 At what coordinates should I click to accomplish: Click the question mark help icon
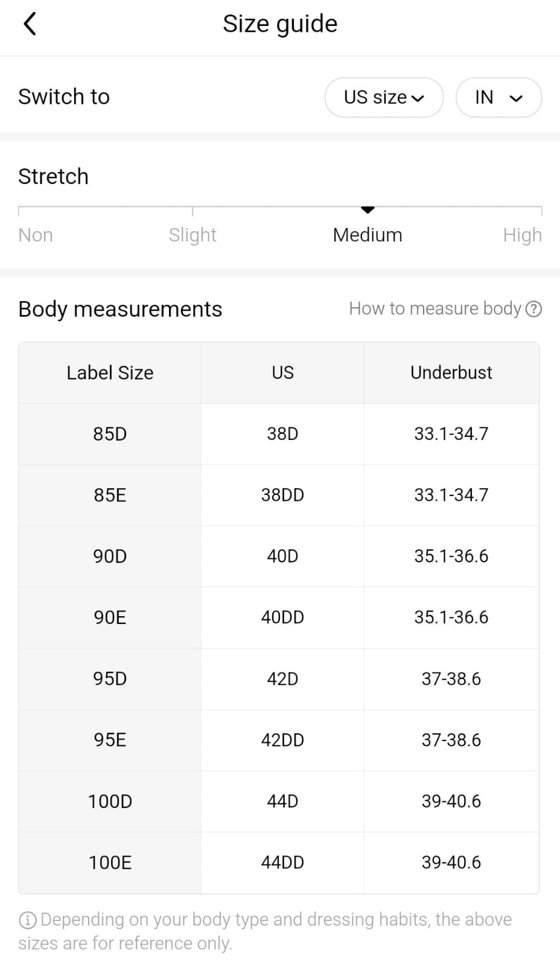point(533,309)
